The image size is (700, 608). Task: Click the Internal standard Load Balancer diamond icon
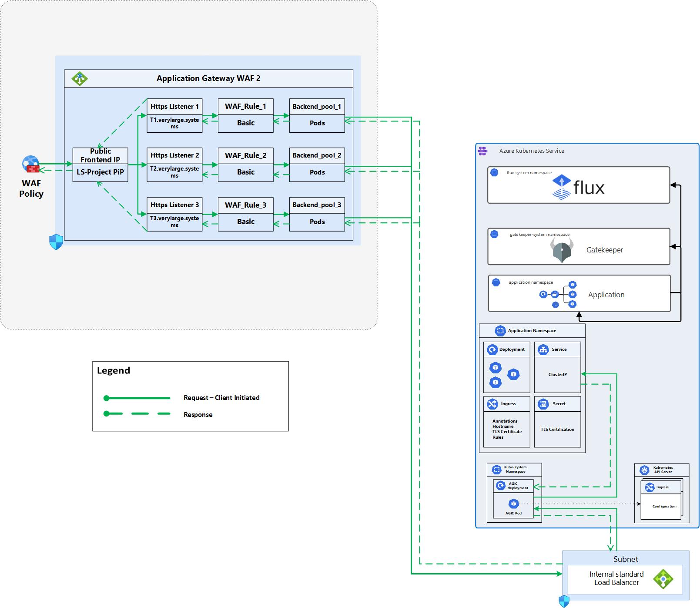click(x=663, y=579)
